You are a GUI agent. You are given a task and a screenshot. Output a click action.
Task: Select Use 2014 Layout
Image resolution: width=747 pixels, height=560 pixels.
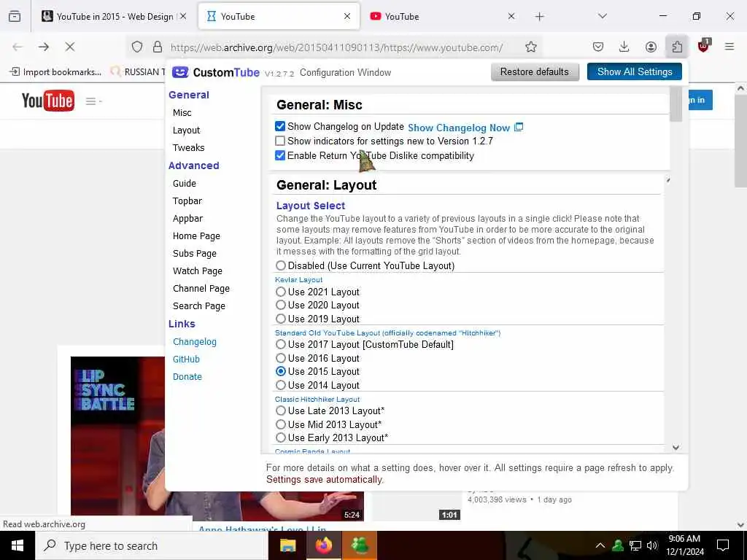coord(281,385)
